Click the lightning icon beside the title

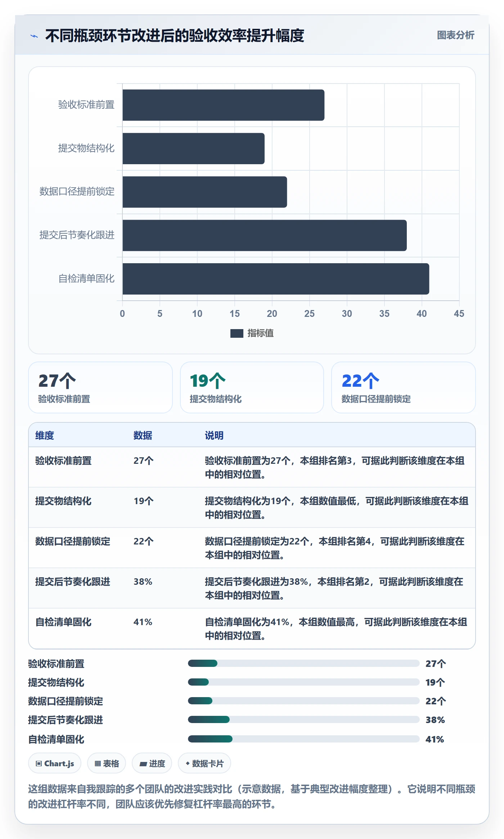[34, 36]
